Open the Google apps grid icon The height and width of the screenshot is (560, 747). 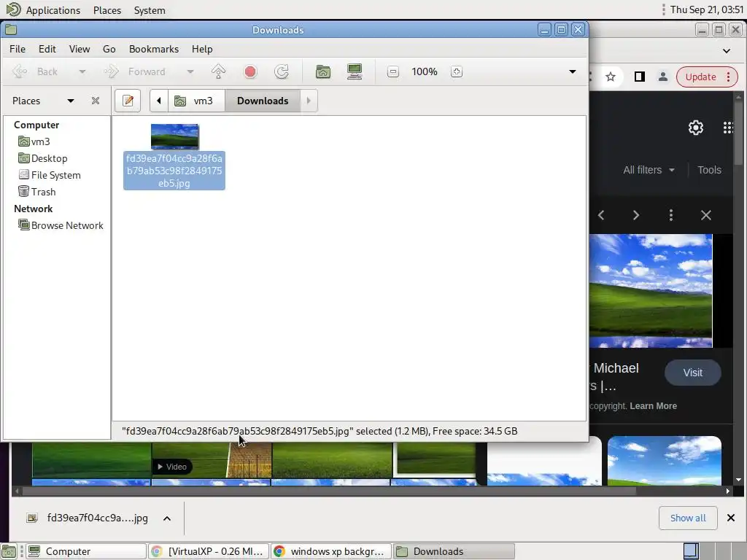(x=729, y=128)
